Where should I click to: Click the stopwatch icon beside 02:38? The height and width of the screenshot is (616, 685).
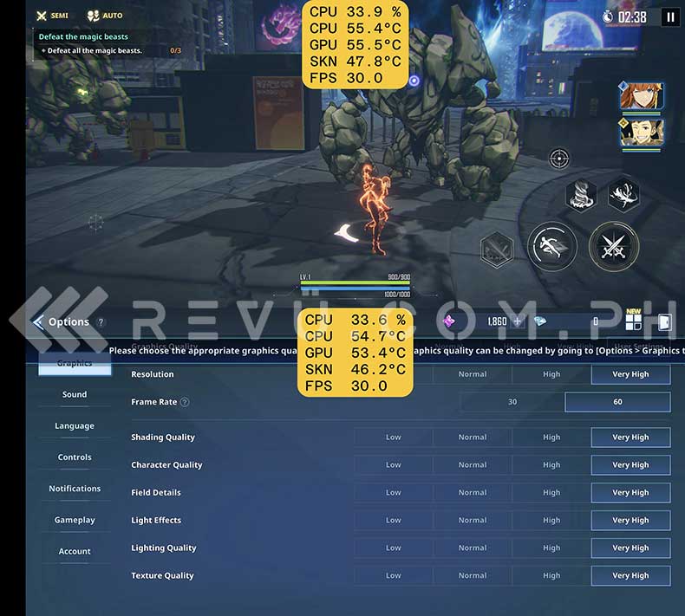point(607,17)
